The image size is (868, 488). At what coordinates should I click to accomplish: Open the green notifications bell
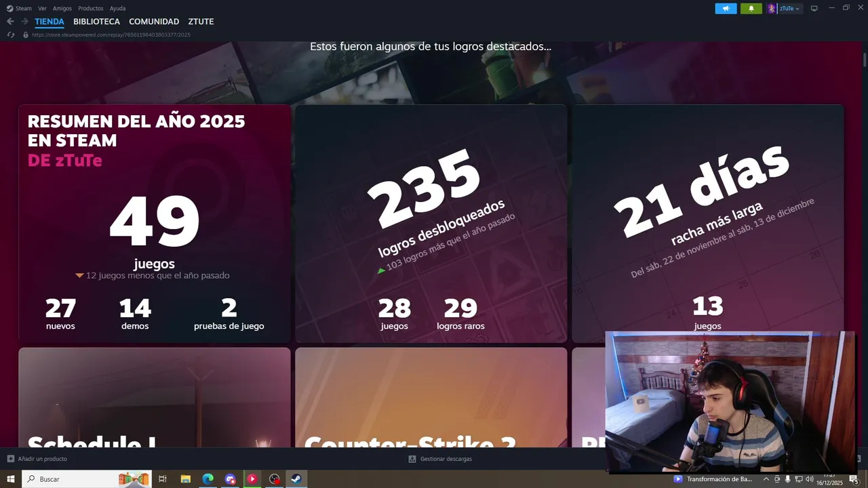coord(751,8)
